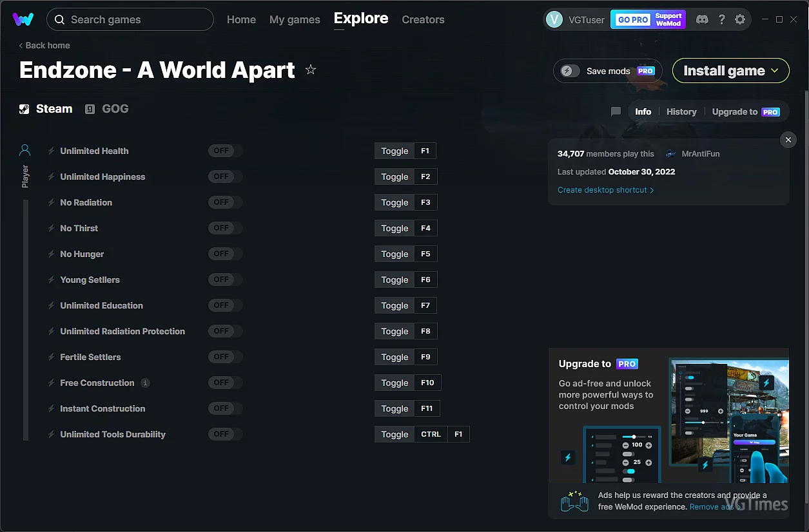
Task: Click Toggle button for Fertile Settlers
Action: 395,357
